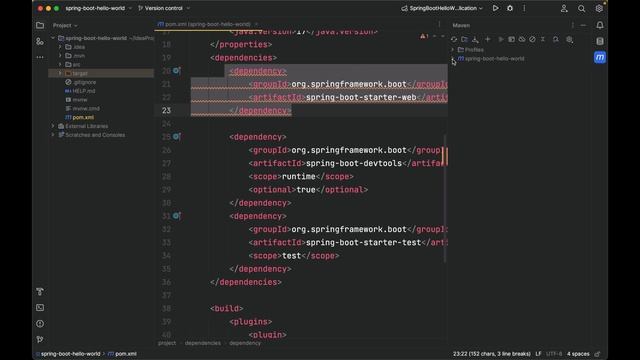Open IDE settings gear
Viewport: 640px width, 360px height.
click(599, 9)
